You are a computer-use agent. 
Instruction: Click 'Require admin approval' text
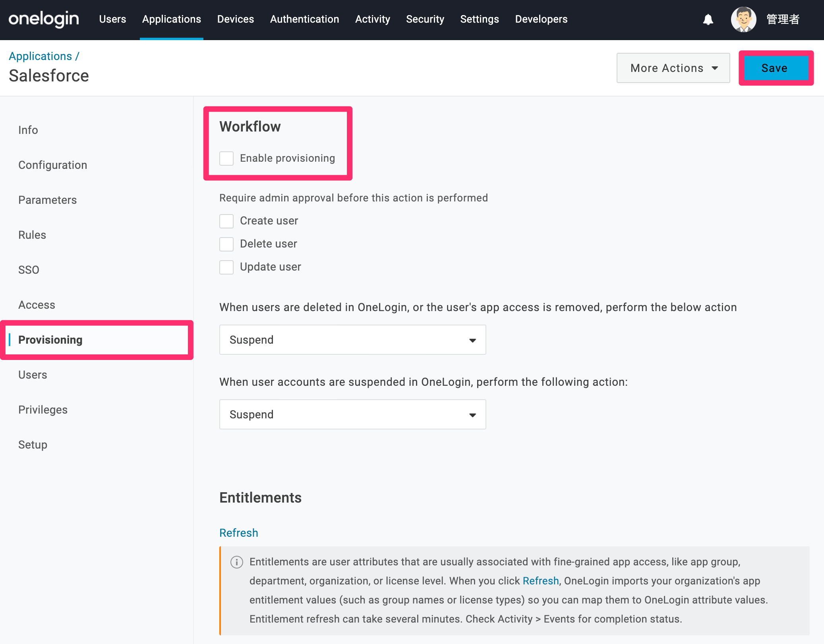354,198
